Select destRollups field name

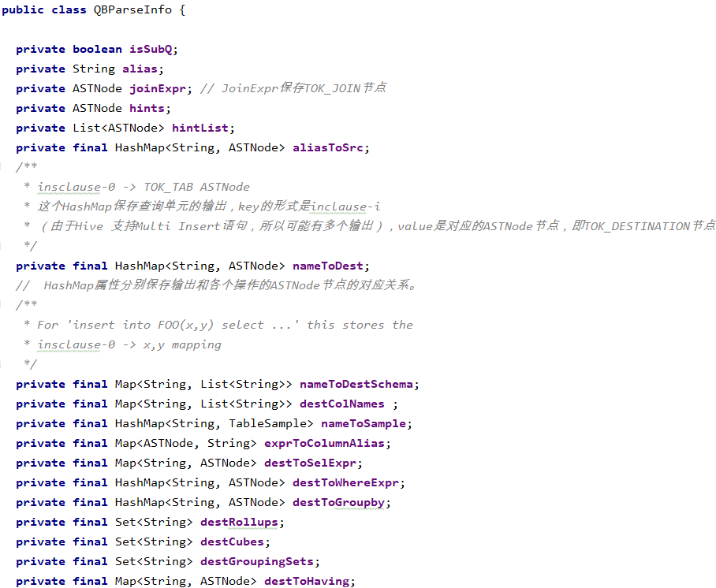coord(239,523)
